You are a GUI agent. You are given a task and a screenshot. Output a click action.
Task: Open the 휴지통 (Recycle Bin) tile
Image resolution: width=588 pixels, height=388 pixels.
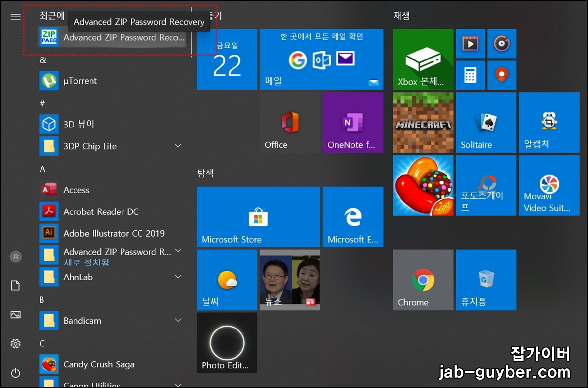[x=486, y=280]
